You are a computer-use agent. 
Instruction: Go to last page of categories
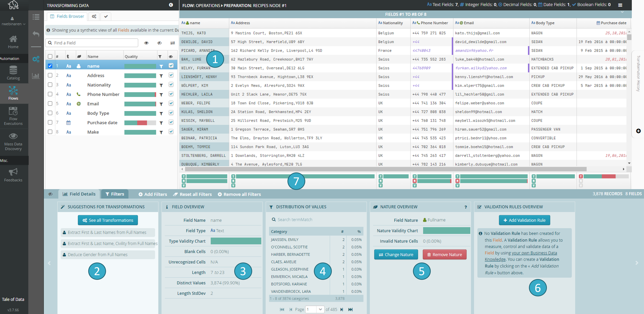click(x=351, y=309)
